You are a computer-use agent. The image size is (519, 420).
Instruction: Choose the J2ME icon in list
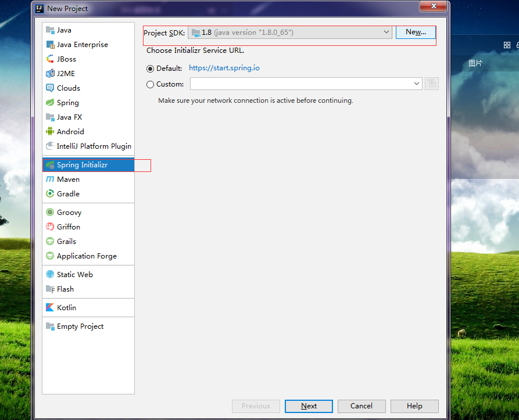[x=50, y=73]
